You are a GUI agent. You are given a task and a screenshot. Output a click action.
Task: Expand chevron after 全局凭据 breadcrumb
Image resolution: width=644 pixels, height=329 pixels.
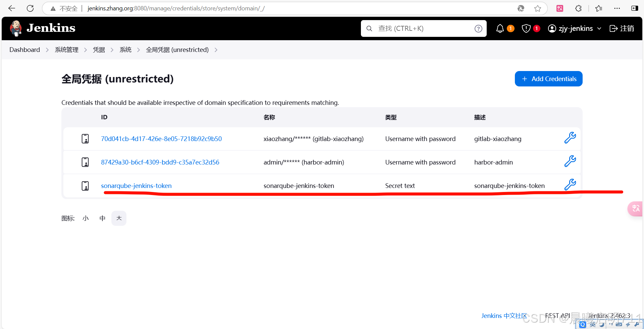216,50
